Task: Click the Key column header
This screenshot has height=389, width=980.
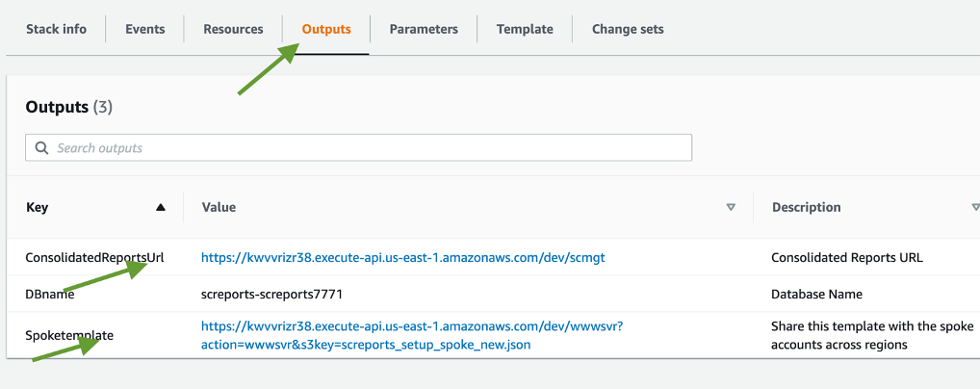Action: pos(38,207)
